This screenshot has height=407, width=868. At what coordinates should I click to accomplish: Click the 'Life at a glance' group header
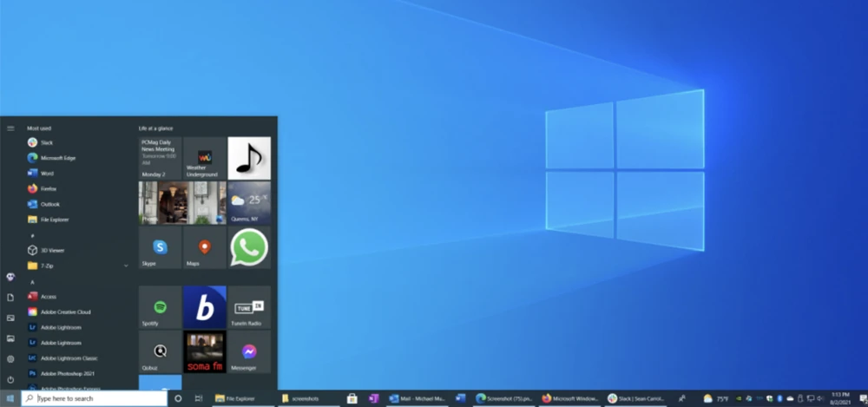pos(155,128)
